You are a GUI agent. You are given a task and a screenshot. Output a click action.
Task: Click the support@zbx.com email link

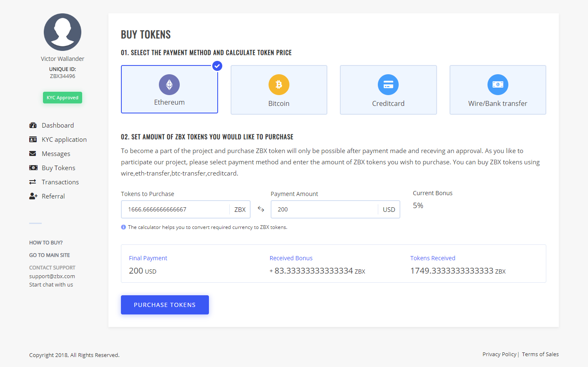[52, 276]
